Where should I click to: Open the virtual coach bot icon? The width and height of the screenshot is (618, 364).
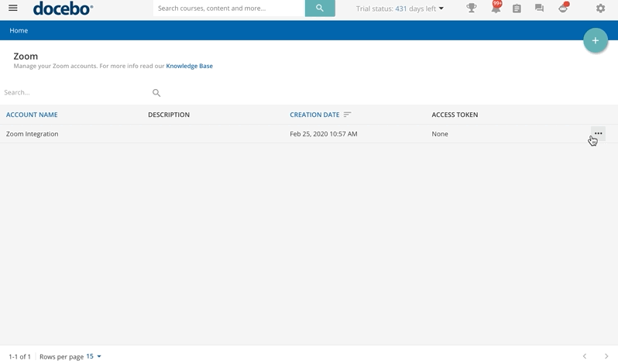tap(563, 8)
